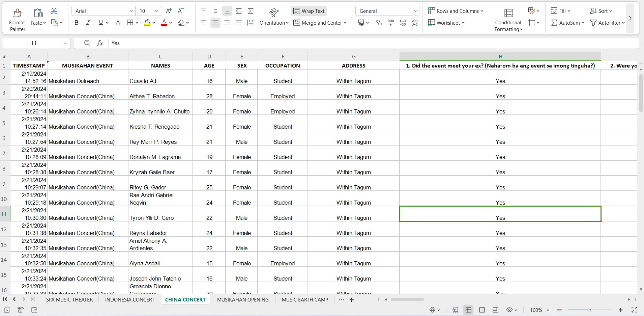The height and width of the screenshot is (316, 644).
Task: Open the Borders tool icon
Action: tap(130, 23)
